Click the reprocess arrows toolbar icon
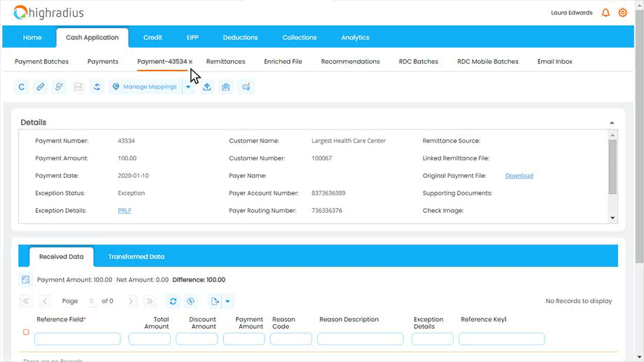The height and width of the screenshot is (362, 644). point(97,87)
